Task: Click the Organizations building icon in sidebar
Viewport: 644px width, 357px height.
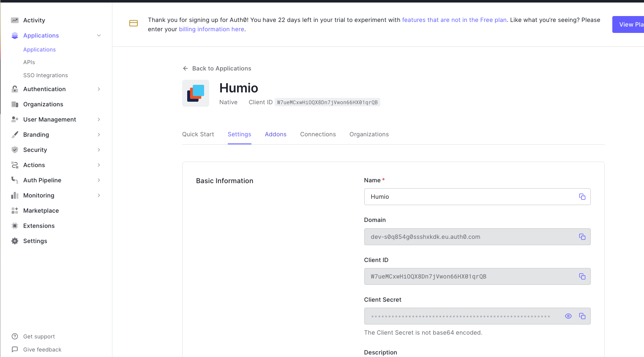Action: click(x=15, y=104)
